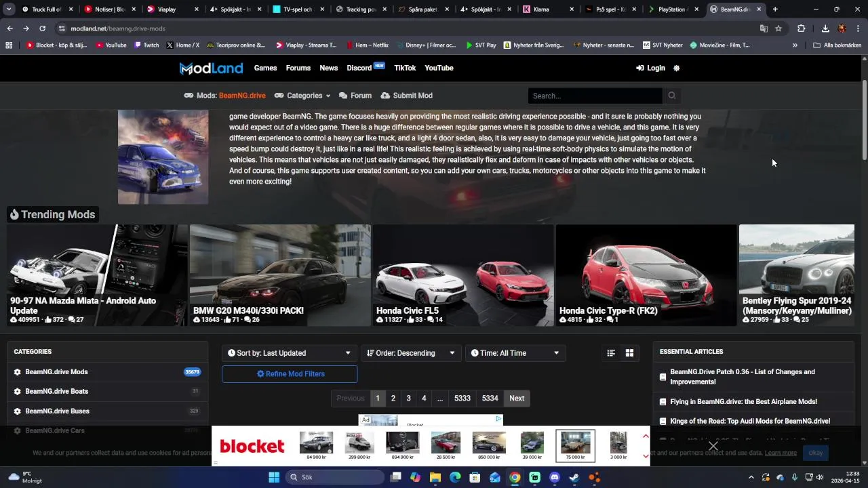Open the SVT Play bookmark

(x=481, y=45)
